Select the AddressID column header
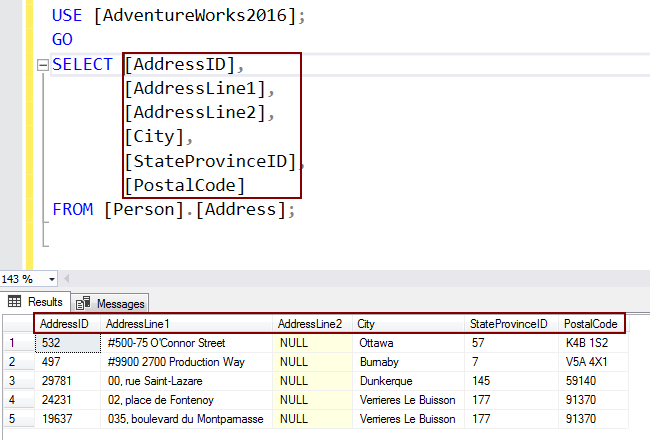Screen dimensions: 650x440 (65, 324)
